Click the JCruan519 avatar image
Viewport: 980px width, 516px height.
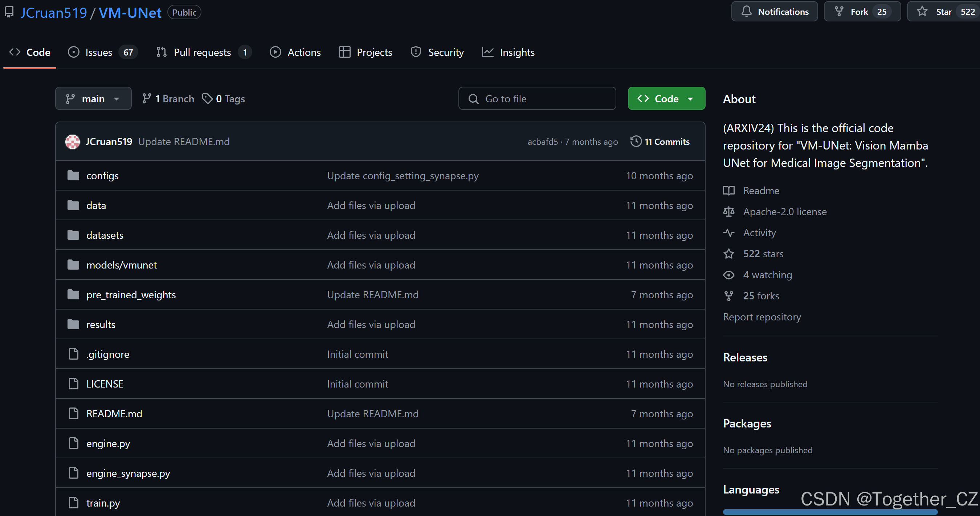[x=73, y=142]
